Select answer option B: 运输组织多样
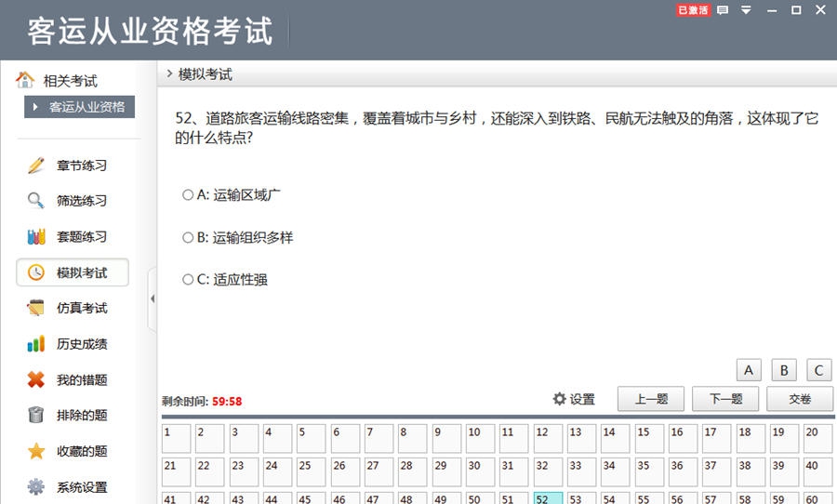The width and height of the screenshot is (837, 504). point(188,238)
